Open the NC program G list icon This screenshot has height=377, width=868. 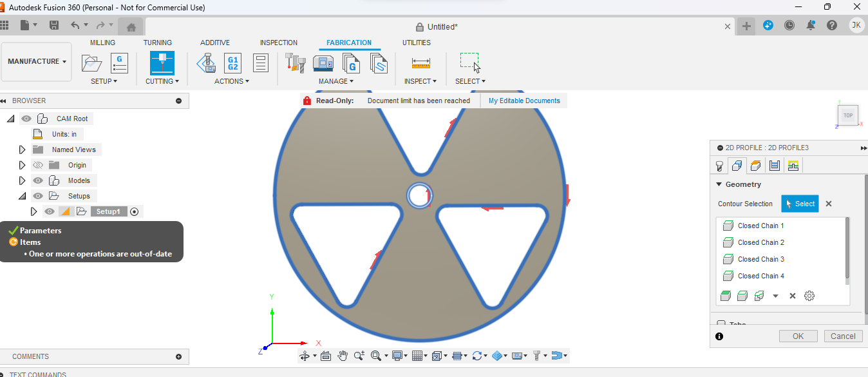[x=119, y=63]
